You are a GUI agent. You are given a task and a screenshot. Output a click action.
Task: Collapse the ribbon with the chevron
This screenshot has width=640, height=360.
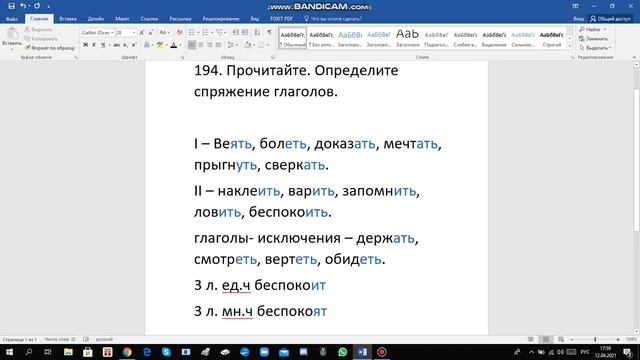tap(634, 58)
